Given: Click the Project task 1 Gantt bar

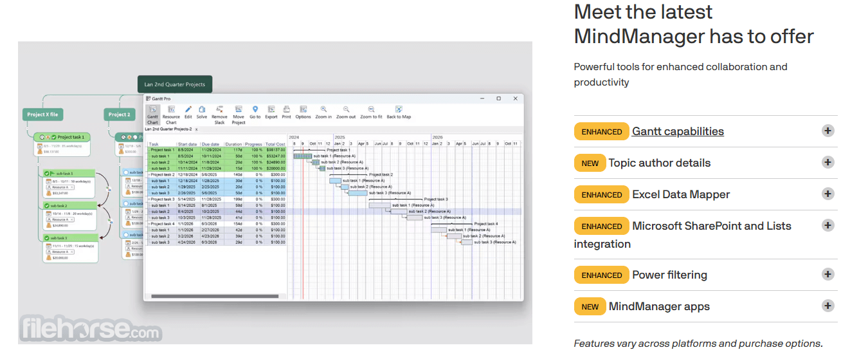Looking at the screenshot, I should point(309,150).
